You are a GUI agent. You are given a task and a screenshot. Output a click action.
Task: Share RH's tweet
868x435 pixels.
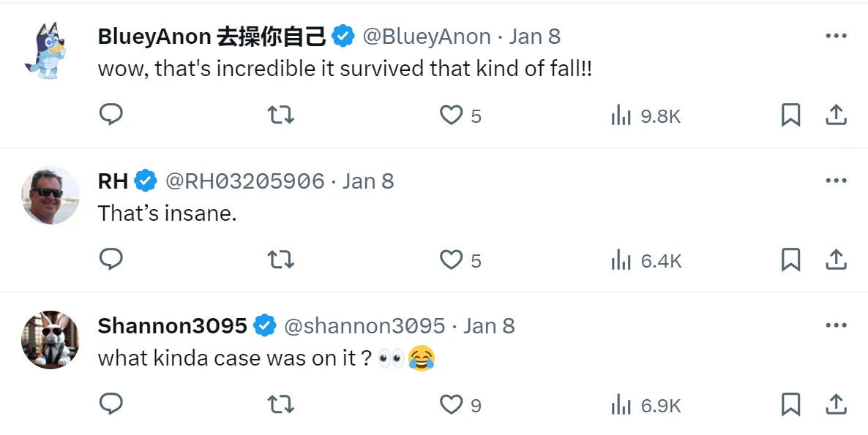[836, 260]
